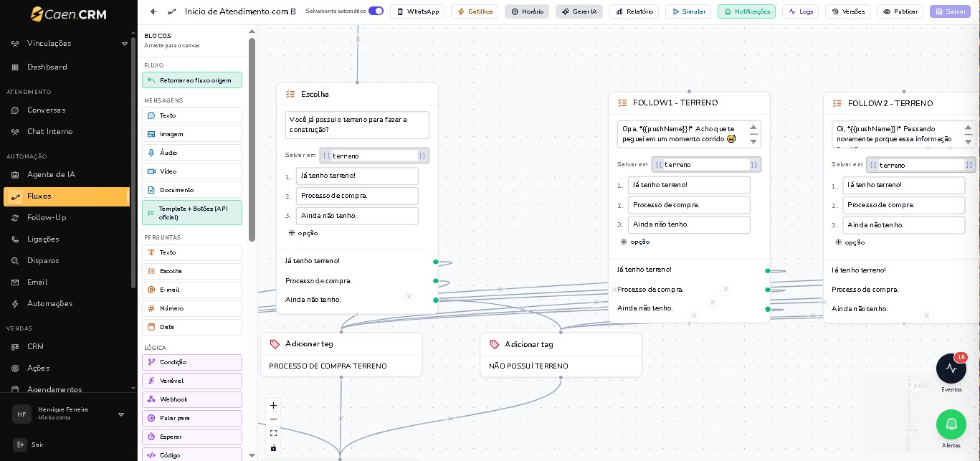Click the Gerar IA button
980x461 pixels.
tap(579, 11)
